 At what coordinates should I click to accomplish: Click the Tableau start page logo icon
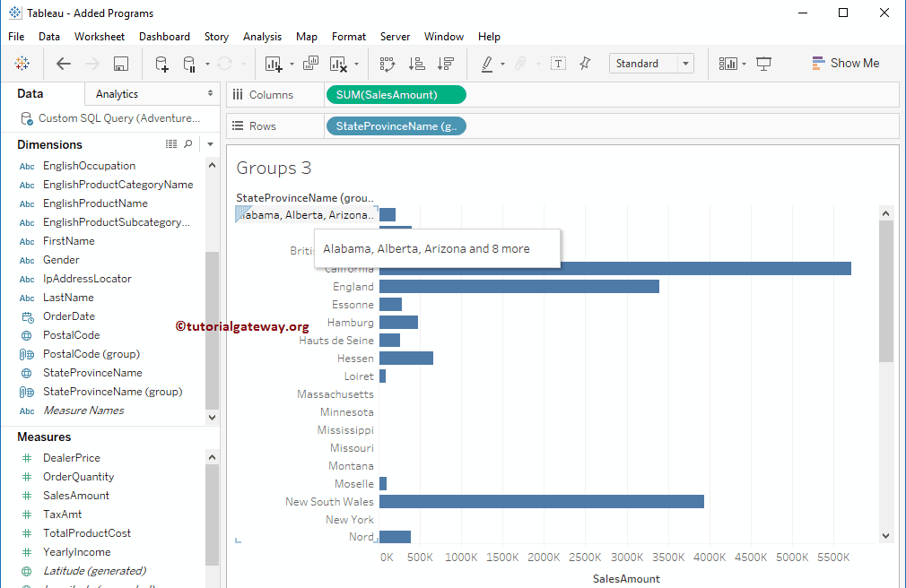(22, 64)
